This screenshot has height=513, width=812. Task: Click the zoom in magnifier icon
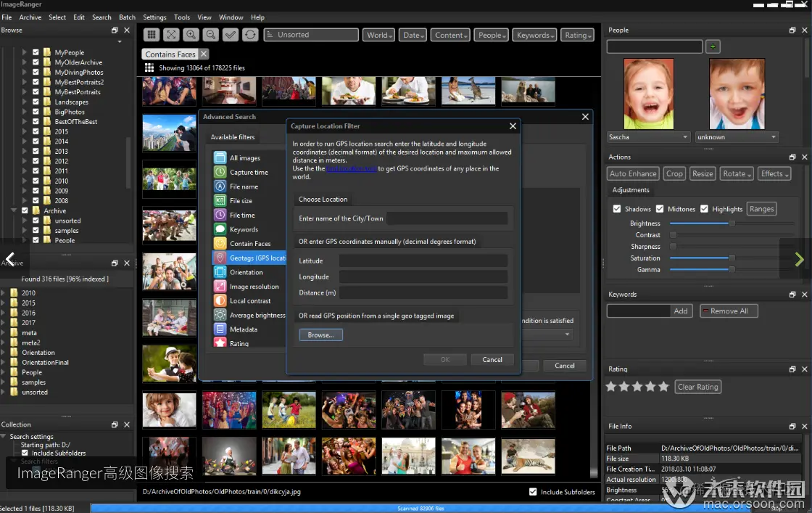coord(191,35)
